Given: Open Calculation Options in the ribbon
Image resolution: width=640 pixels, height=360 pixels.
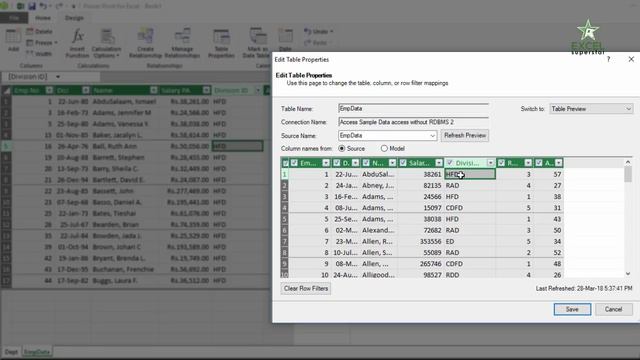Looking at the screenshot, I should [x=107, y=43].
